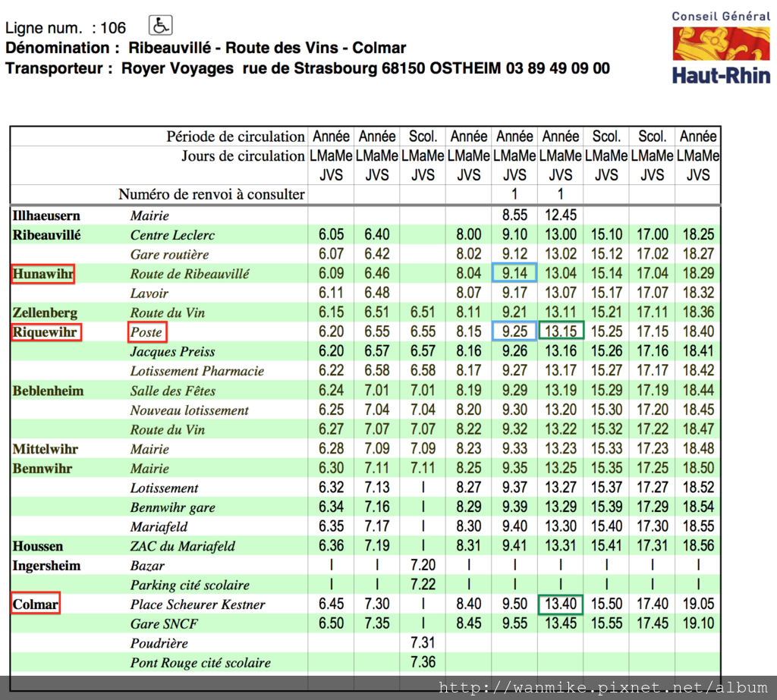This screenshot has height=700, width=777.
Task: Click the Pont Rouge cité scolaire stop
Action: point(200,663)
